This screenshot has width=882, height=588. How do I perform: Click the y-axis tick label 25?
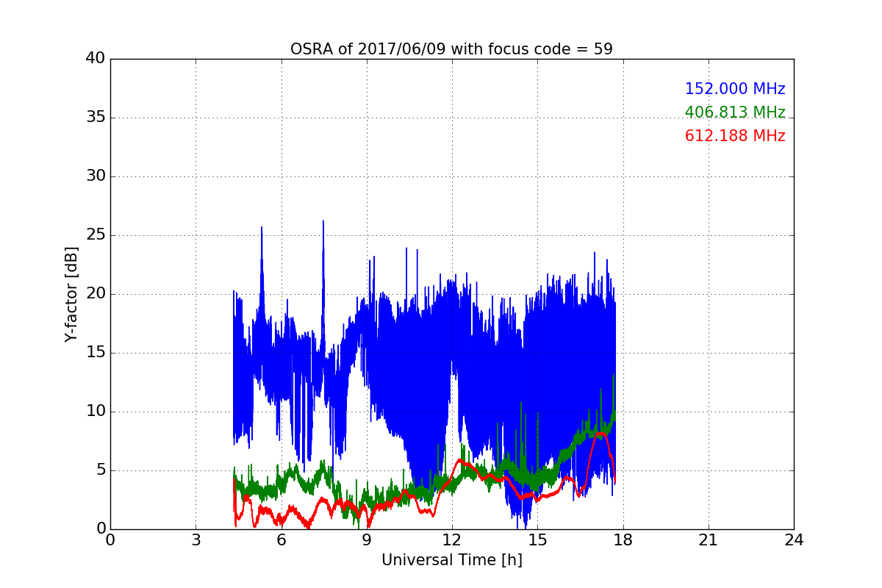(96, 235)
